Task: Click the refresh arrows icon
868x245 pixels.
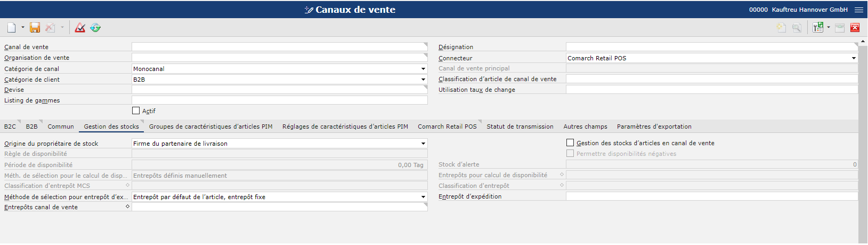Action: (95, 28)
